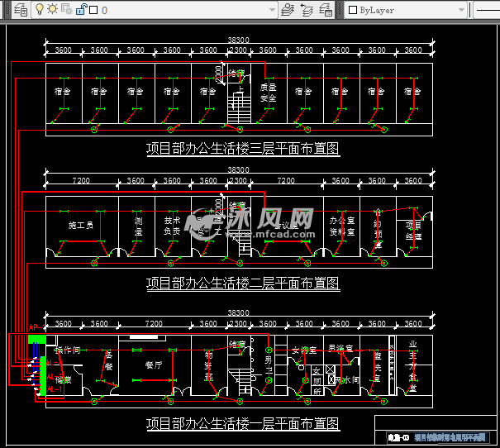Select the 质量安全 room label
500x448 pixels.
tap(268, 93)
